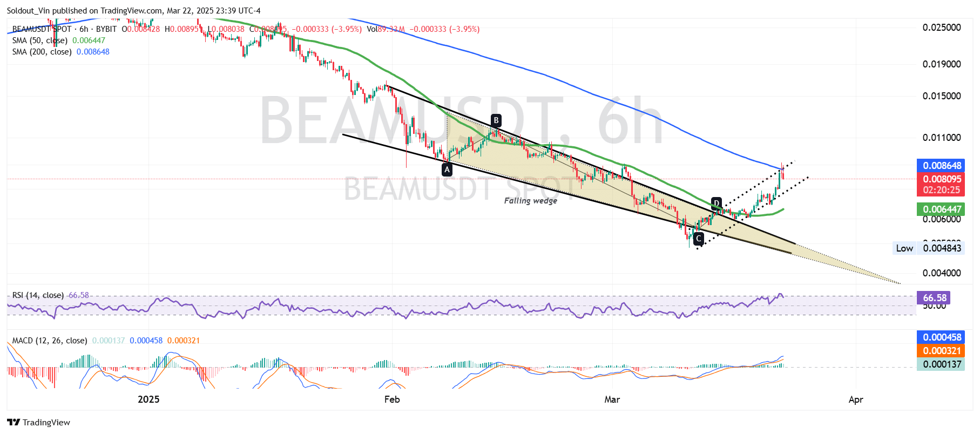
Task: Click the RSI legend value 66.58
Action: pyautogui.click(x=79, y=295)
